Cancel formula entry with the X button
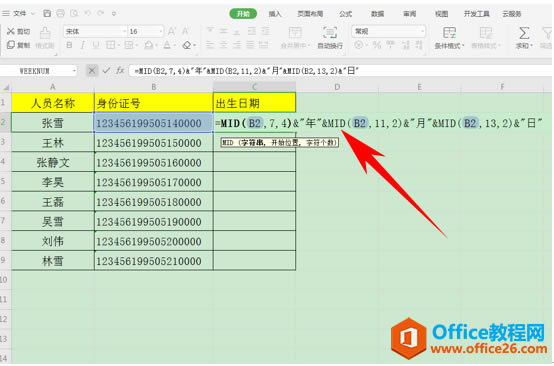Image resolution: width=554 pixels, height=366 pixels. [92, 71]
